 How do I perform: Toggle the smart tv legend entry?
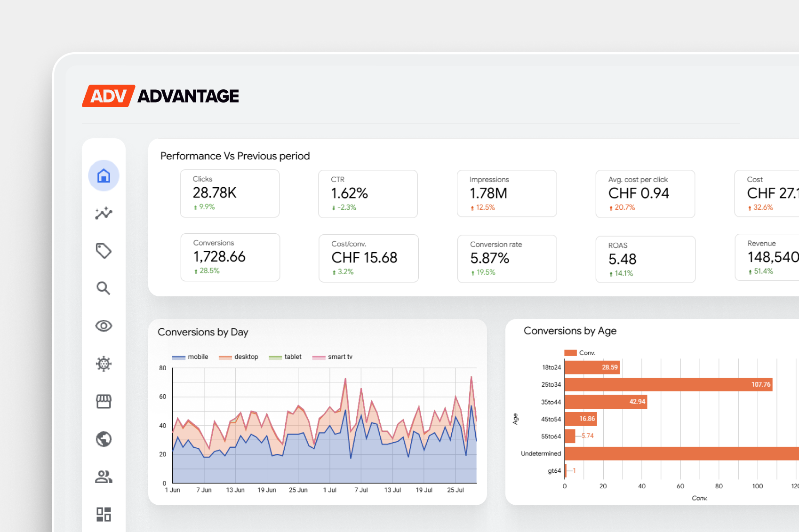click(332, 357)
